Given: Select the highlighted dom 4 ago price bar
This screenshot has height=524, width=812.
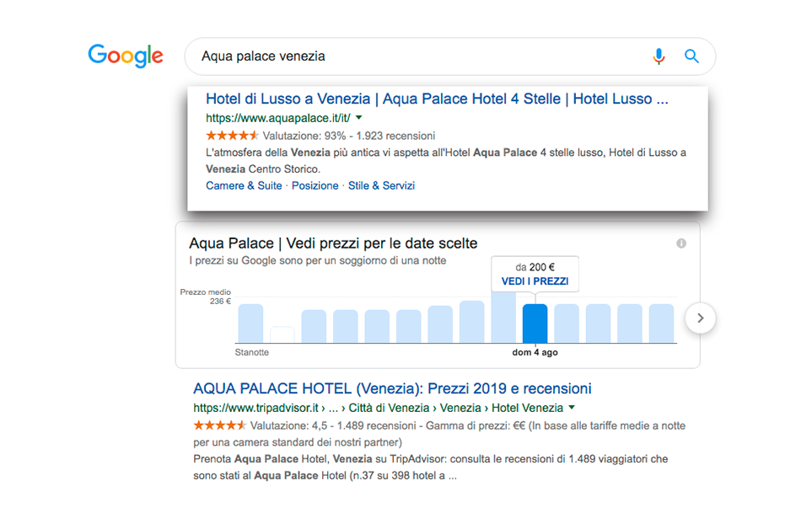Looking at the screenshot, I should coord(535,323).
